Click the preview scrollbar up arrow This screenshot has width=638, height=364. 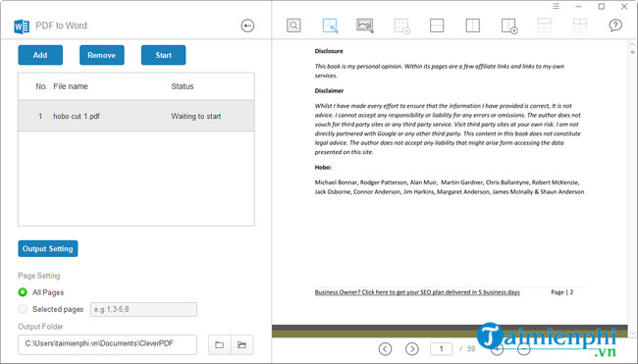[x=632, y=45]
